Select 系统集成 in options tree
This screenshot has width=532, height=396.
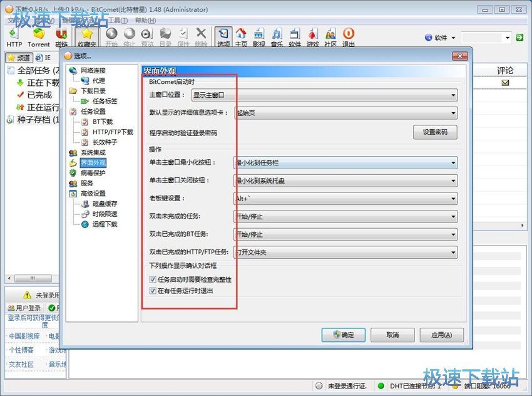click(93, 152)
